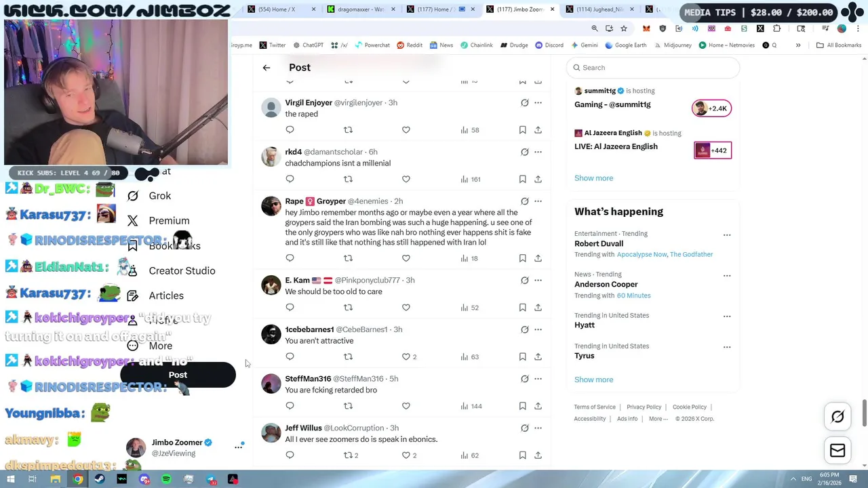Bookmark the Virgil Enjoyer reply
Image resolution: width=868 pixels, height=488 pixels.
pyautogui.click(x=522, y=129)
